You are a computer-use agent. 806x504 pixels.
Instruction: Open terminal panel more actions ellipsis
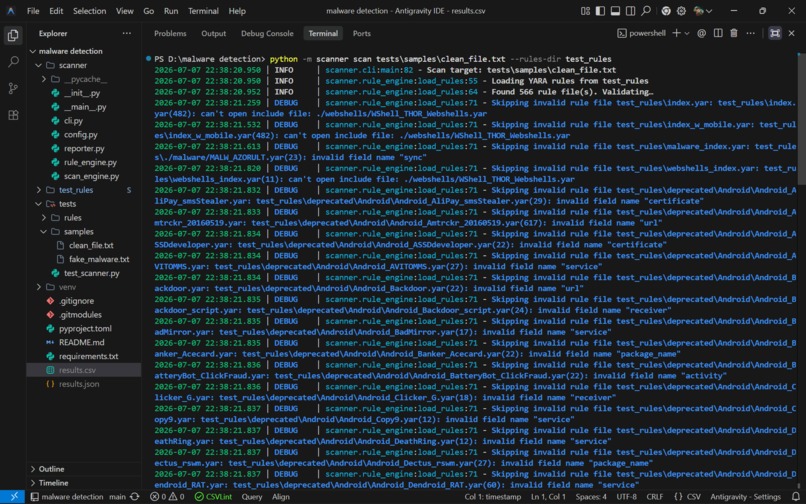pos(750,33)
